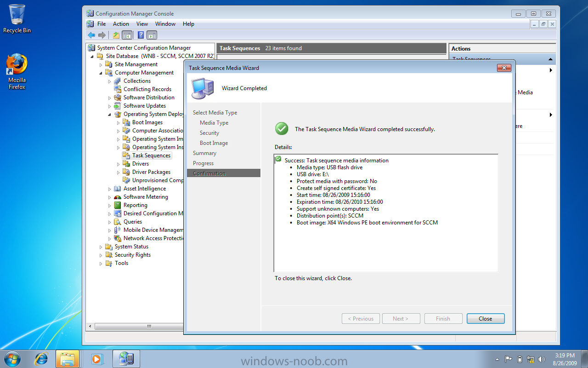Screen dimensions: 588x368
Task: Toggle the Show/Hide Console Tree icon
Action: [x=127, y=35]
